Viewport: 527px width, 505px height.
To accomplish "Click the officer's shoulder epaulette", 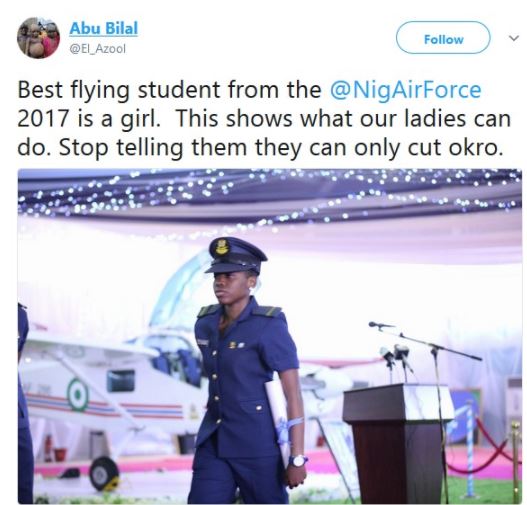I will pos(266,311).
